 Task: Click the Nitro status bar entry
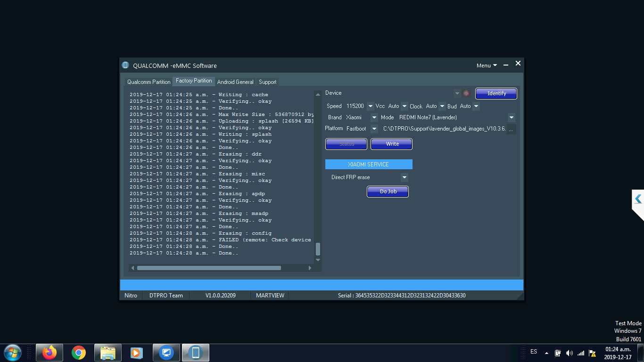(131, 296)
